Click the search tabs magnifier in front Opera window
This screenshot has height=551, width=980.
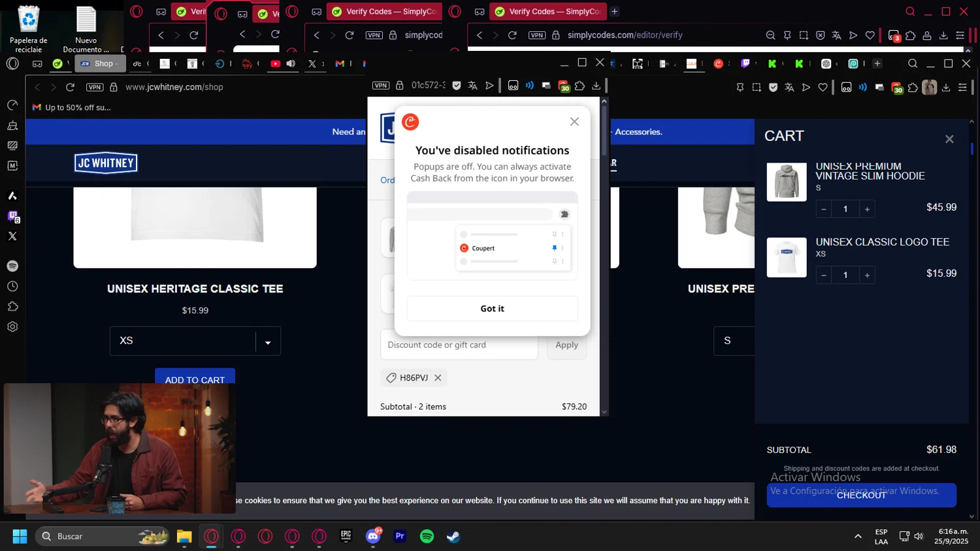coord(913,63)
